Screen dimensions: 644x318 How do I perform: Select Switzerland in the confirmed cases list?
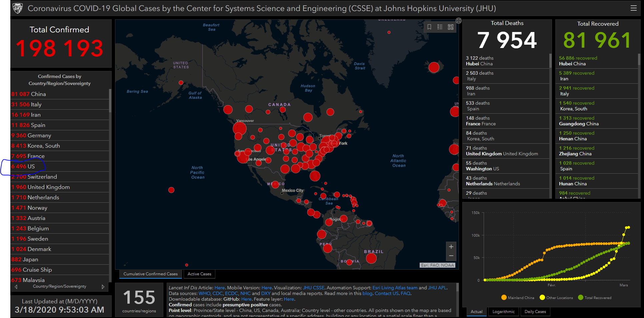click(60, 177)
